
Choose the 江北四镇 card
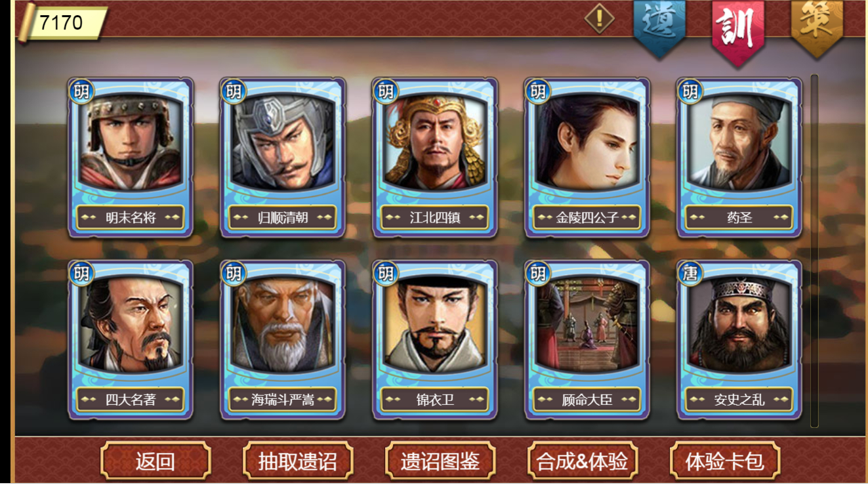click(x=435, y=158)
